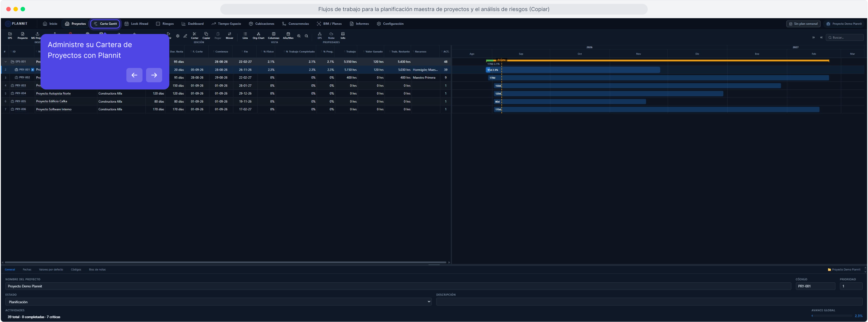Image resolution: width=868 pixels, height=322 pixels.
Task: Select the General details tab
Action: coord(10,270)
